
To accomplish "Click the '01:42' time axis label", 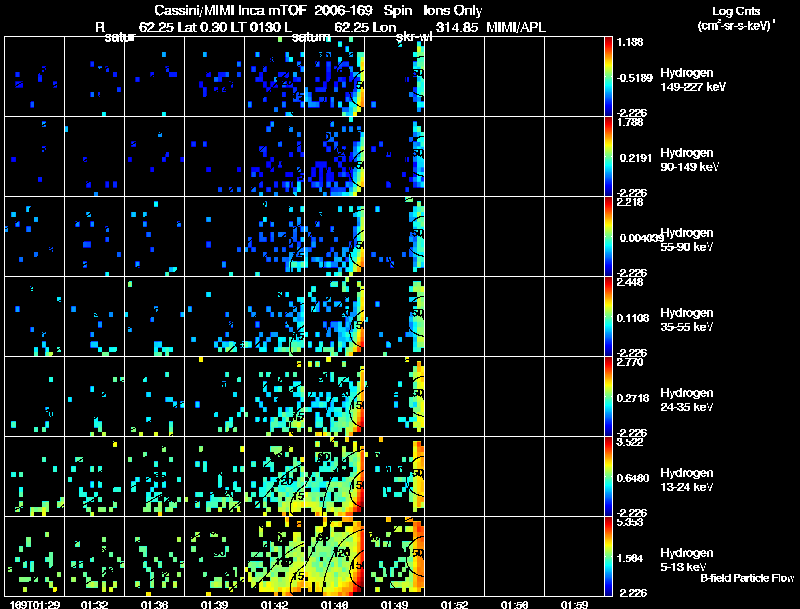I will click(274, 605).
